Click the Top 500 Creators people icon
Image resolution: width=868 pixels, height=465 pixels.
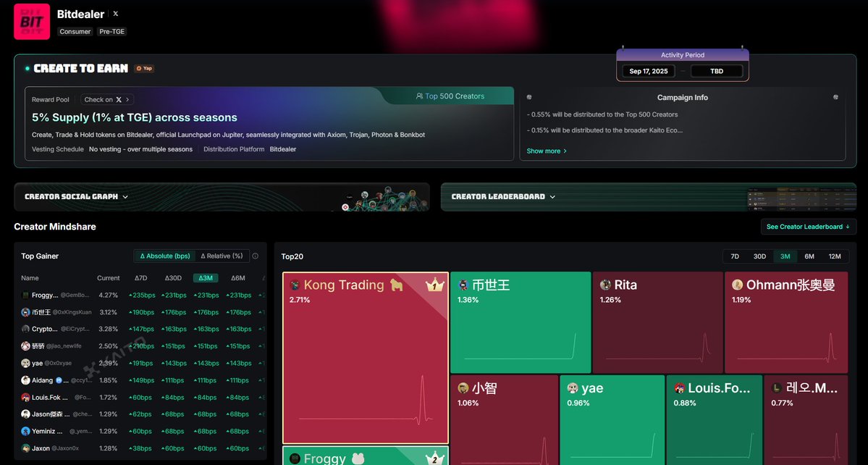click(x=419, y=96)
